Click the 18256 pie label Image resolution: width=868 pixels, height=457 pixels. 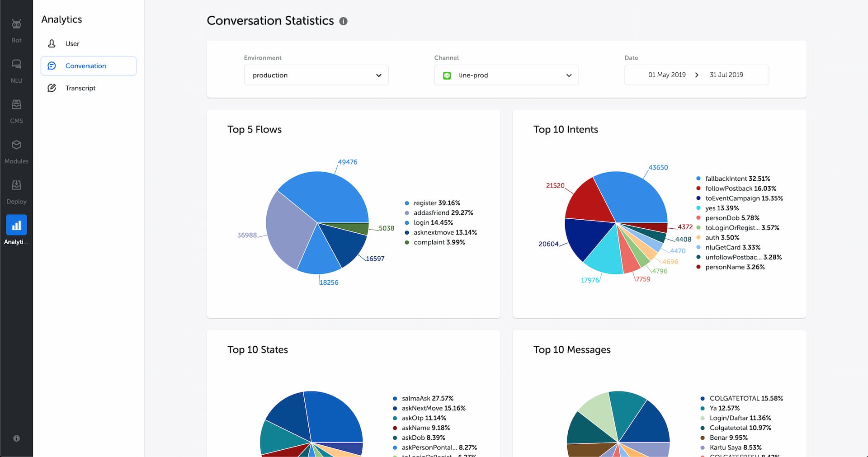click(x=329, y=283)
